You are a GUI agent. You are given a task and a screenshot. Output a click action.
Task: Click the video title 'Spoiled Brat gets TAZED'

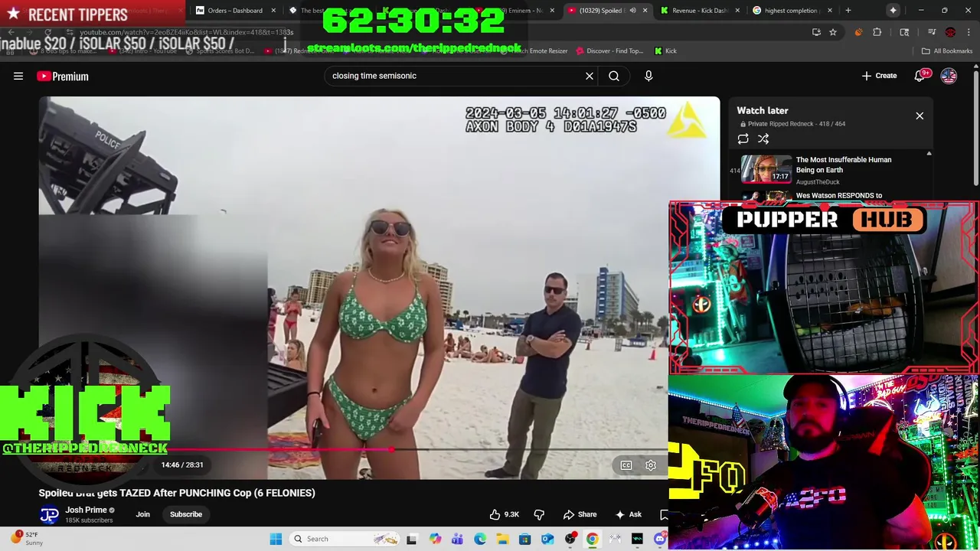(x=177, y=493)
